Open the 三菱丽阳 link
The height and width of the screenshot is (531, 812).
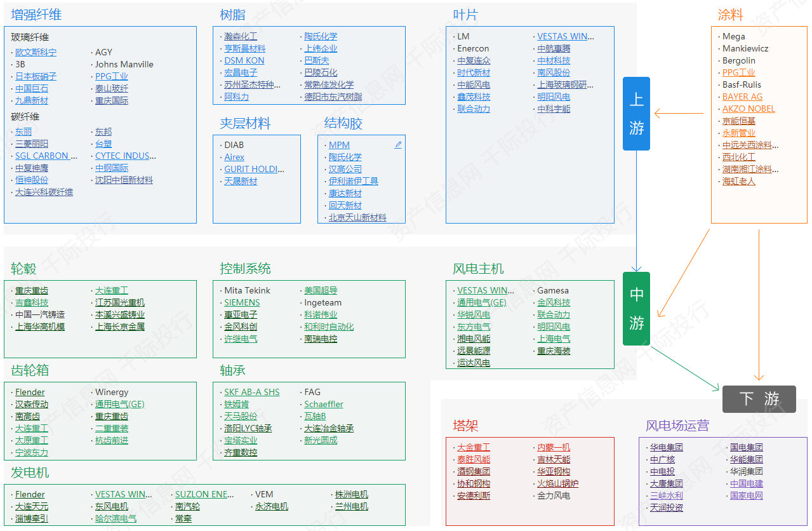[x=32, y=144]
